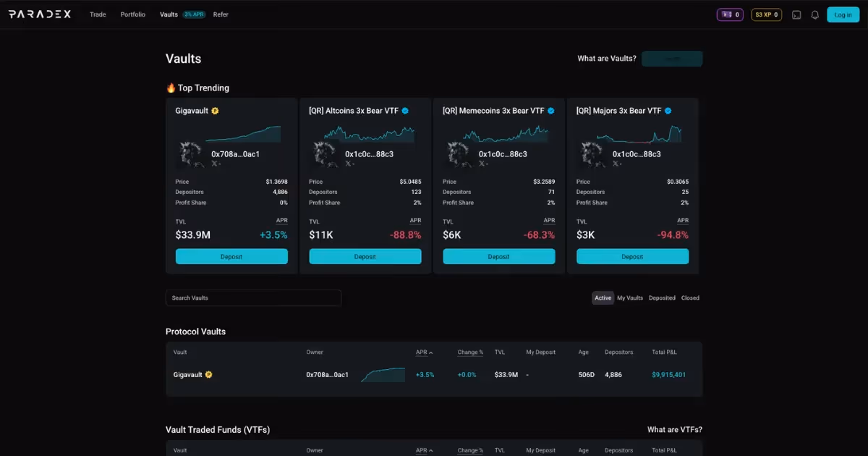Click the verified checkmark on [QR] Altcoins 3x Bear VTF
Image resolution: width=868 pixels, height=456 pixels.
tap(407, 110)
